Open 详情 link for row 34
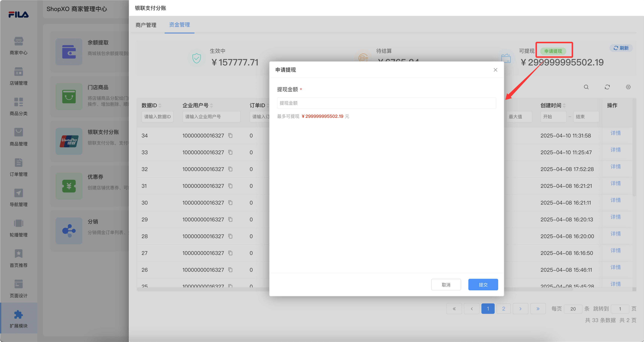The width and height of the screenshot is (644, 342). point(615,133)
